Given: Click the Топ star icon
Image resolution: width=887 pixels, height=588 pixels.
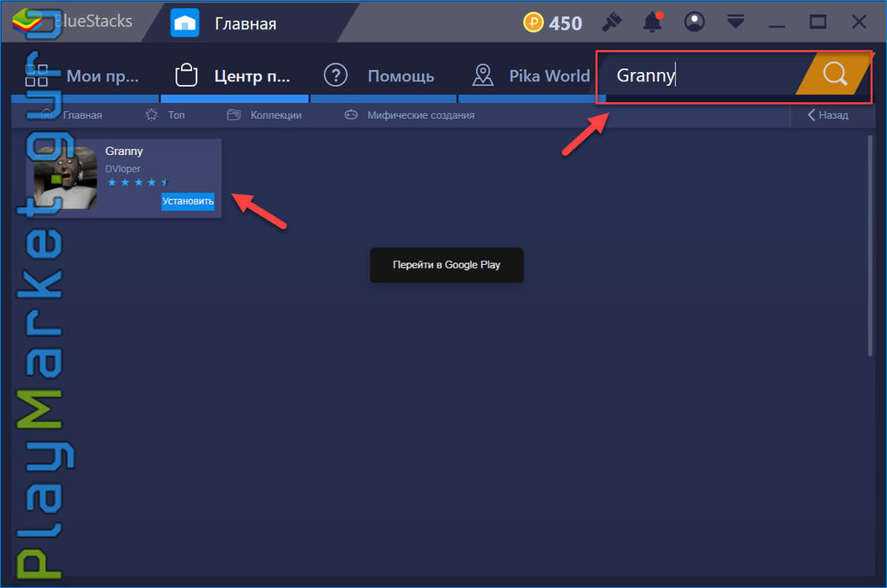Looking at the screenshot, I should 152,115.
